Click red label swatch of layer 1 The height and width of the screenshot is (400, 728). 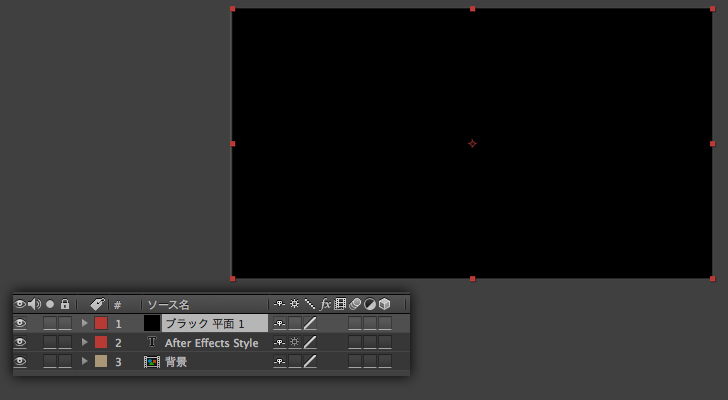pyautogui.click(x=101, y=323)
